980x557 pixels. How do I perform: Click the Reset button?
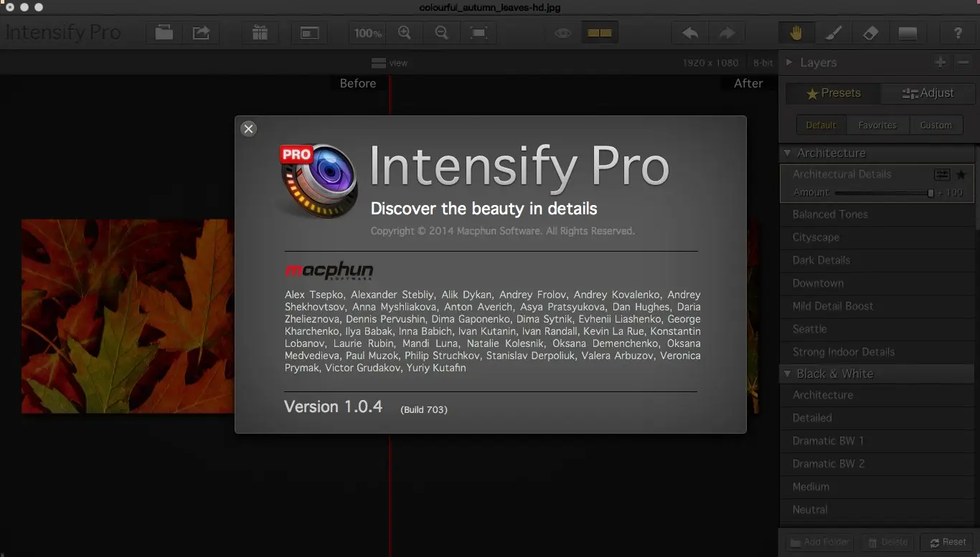pyautogui.click(x=948, y=543)
